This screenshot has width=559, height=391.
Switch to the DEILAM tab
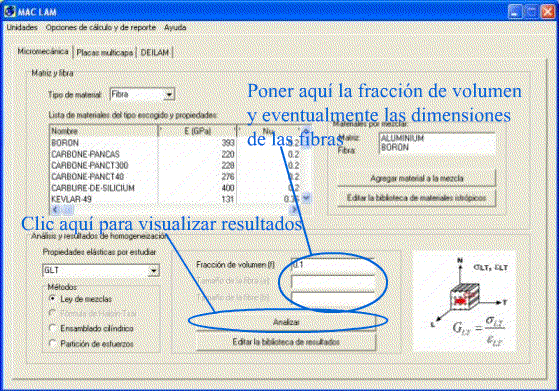point(155,53)
